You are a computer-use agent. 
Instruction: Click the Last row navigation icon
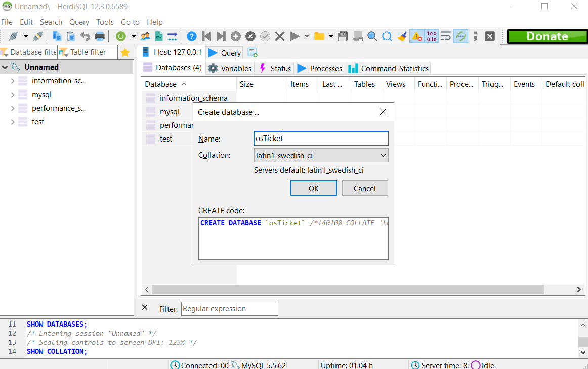point(221,36)
